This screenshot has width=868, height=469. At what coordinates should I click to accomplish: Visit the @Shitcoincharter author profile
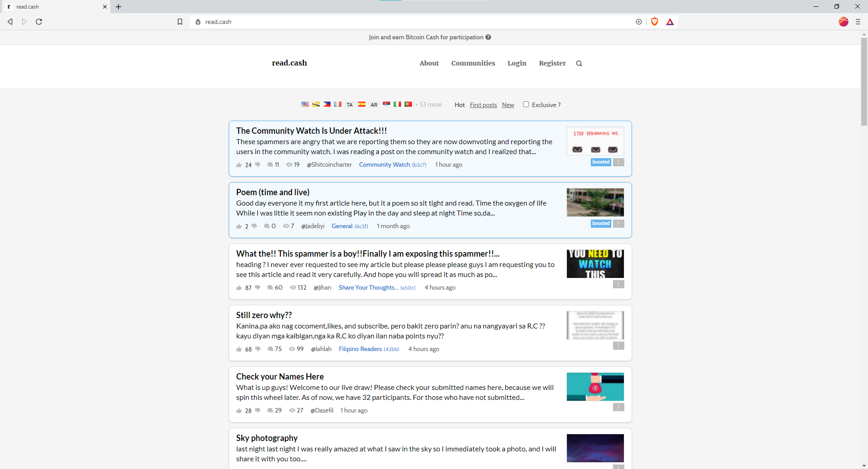(x=329, y=165)
